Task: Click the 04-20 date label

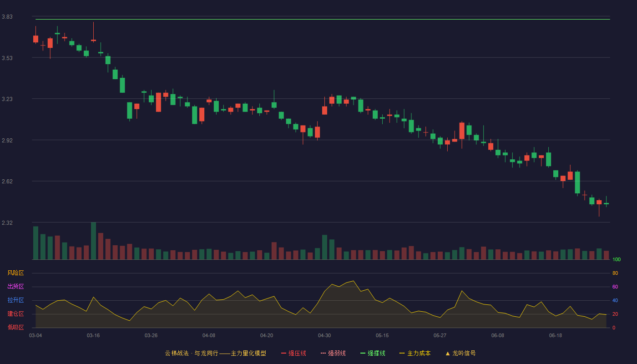Action: [x=267, y=335]
